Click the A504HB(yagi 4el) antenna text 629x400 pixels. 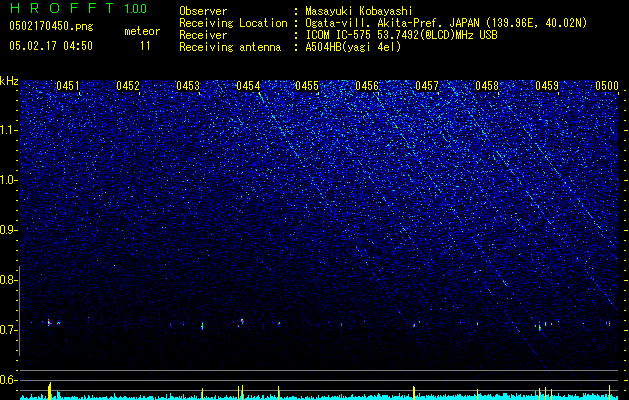coord(353,47)
